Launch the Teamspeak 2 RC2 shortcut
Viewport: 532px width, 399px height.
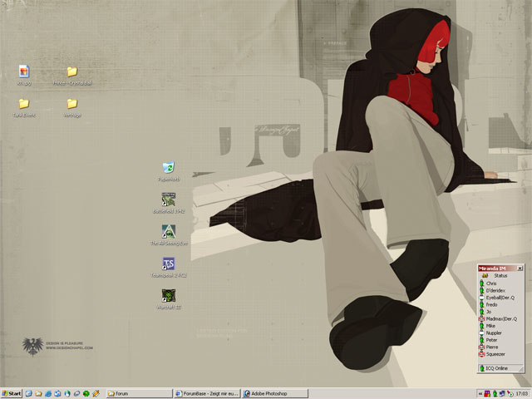pos(169,267)
